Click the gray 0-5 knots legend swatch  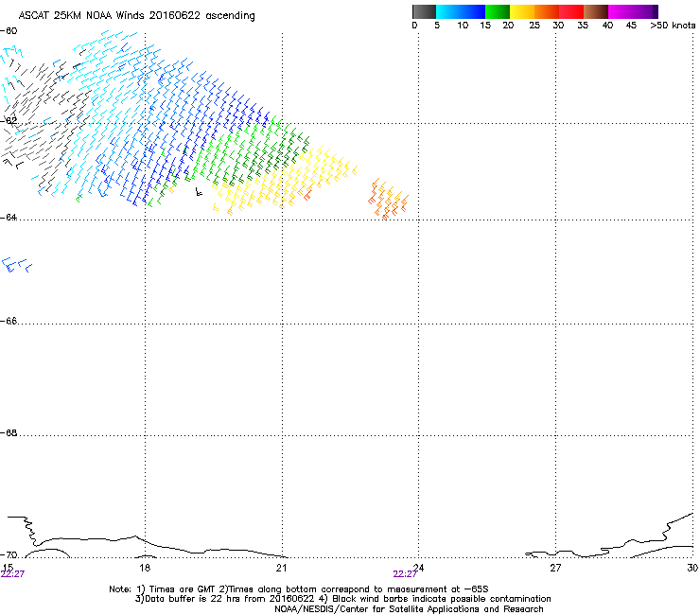tap(424, 11)
